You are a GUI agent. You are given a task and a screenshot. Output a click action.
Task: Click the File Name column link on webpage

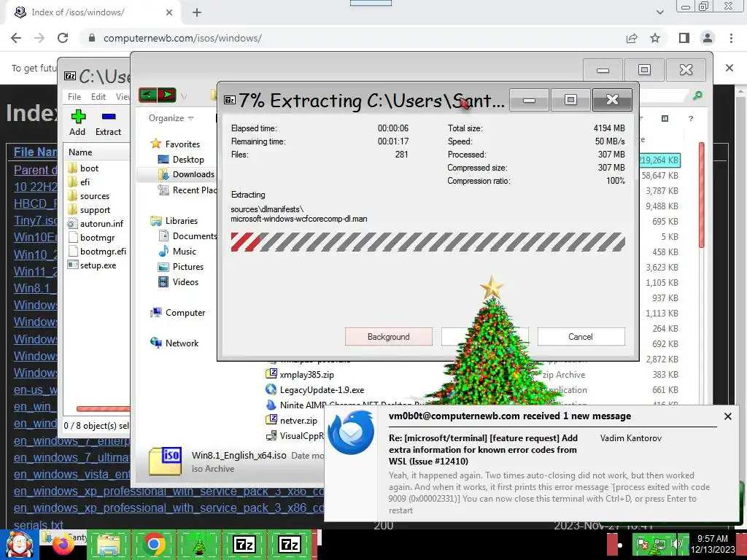35,152
